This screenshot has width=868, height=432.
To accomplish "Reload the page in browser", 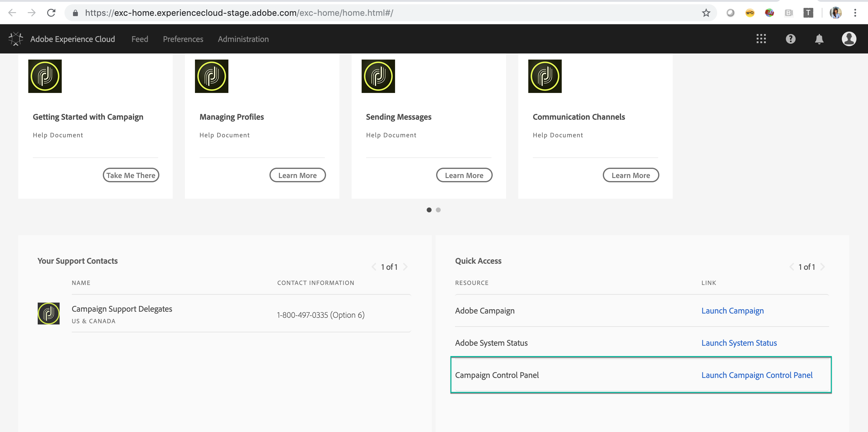I will point(51,13).
